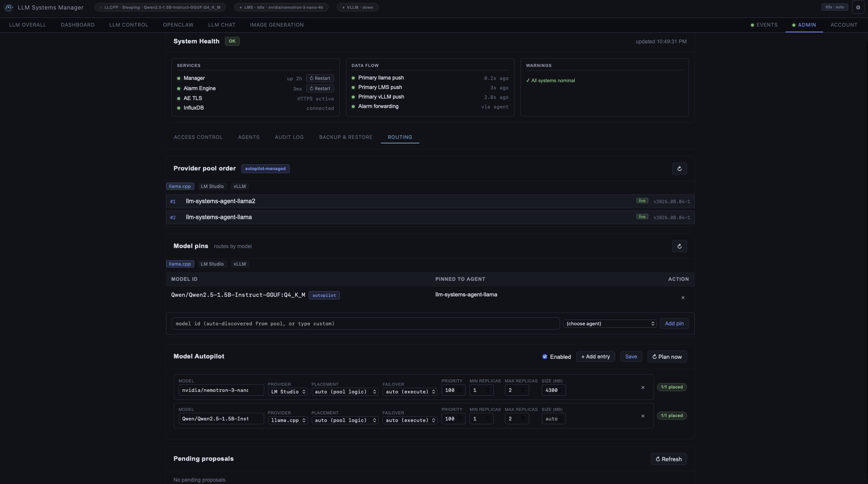Open the choose agent dropdown
Image resolution: width=868 pixels, height=484 pixels.
click(610, 323)
